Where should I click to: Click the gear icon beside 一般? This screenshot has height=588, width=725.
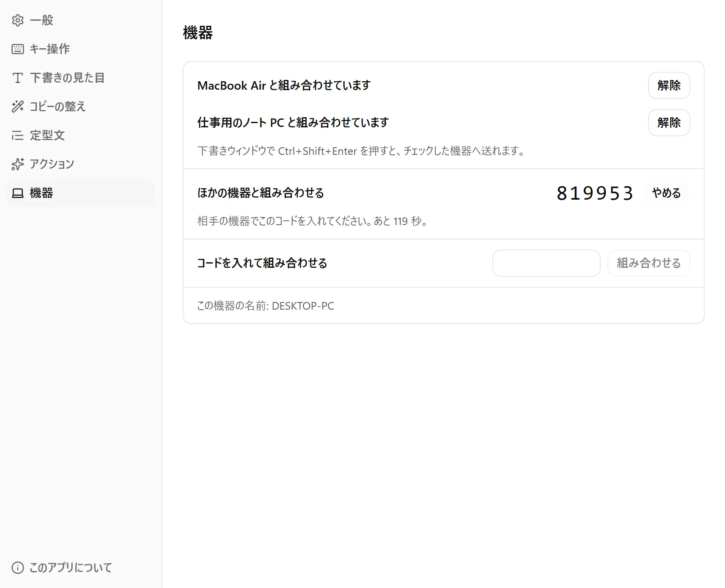pyautogui.click(x=18, y=20)
